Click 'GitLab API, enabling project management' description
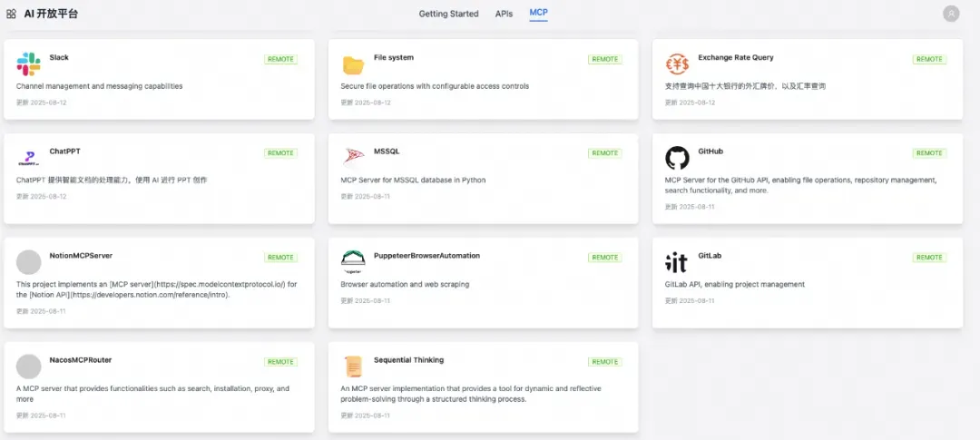Viewport: 980px width, 440px height. [x=734, y=284]
